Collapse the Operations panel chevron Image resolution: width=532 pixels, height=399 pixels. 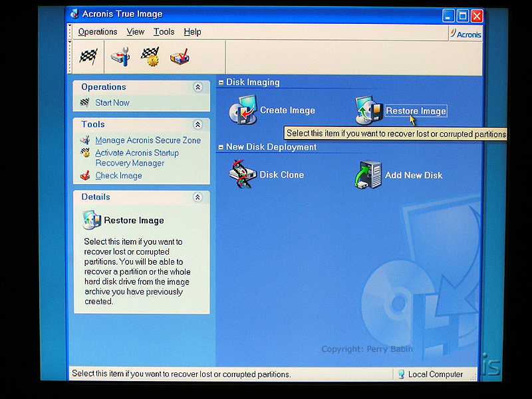198,87
